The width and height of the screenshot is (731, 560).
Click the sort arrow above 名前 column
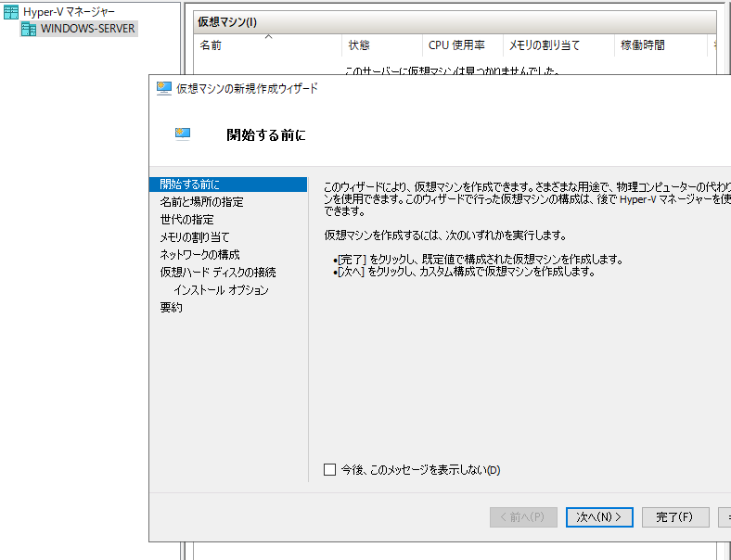click(268, 37)
